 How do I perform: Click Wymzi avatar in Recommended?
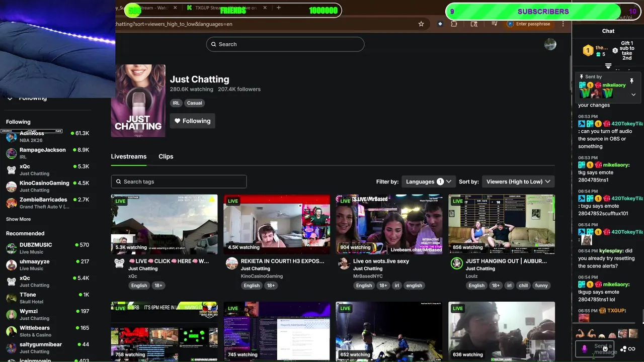[11, 315]
